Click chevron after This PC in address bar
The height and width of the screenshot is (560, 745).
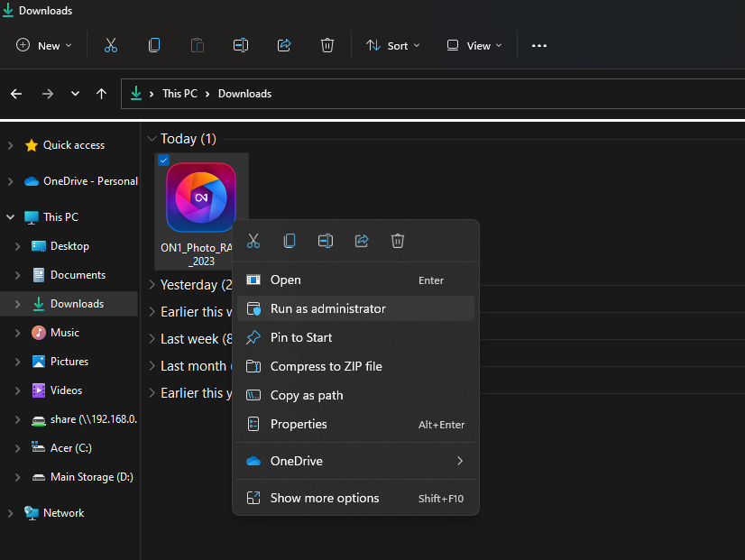pos(207,94)
